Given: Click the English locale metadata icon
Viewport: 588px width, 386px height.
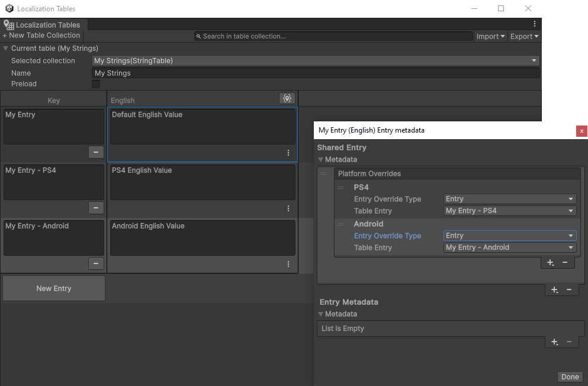Looking at the screenshot, I should coord(287,98).
